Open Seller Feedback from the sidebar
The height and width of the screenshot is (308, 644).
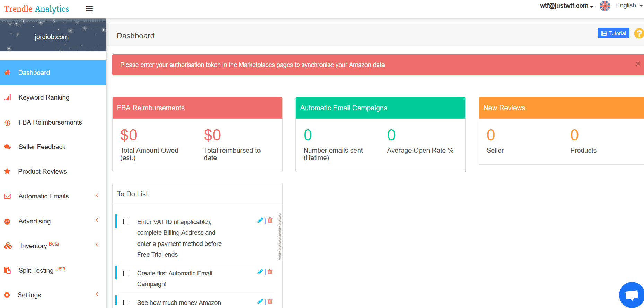42,147
